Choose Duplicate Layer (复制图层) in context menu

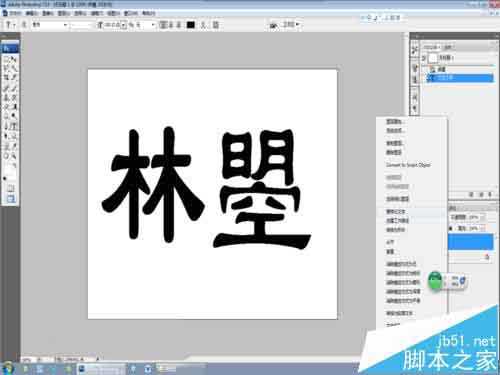click(x=394, y=143)
